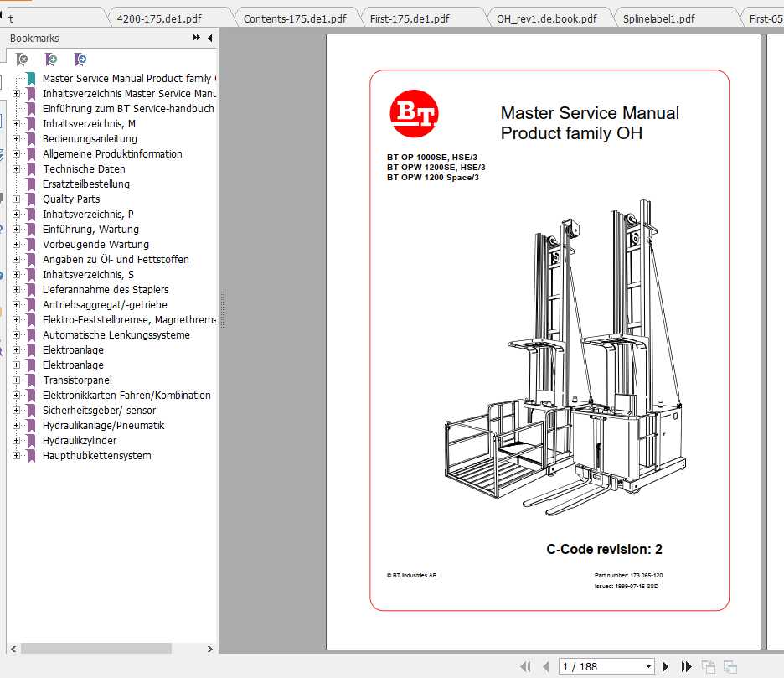
Task: Expand the Allgemeine Produktinformation node
Action: 16,153
